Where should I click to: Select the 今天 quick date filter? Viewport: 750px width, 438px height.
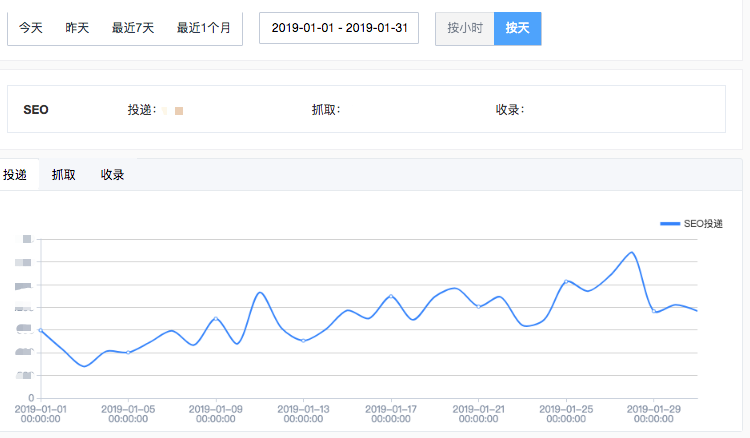pyautogui.click(x=31, y=28)
